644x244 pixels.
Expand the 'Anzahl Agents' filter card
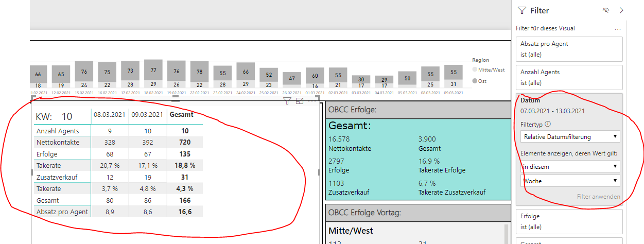[x=569, y=77]
